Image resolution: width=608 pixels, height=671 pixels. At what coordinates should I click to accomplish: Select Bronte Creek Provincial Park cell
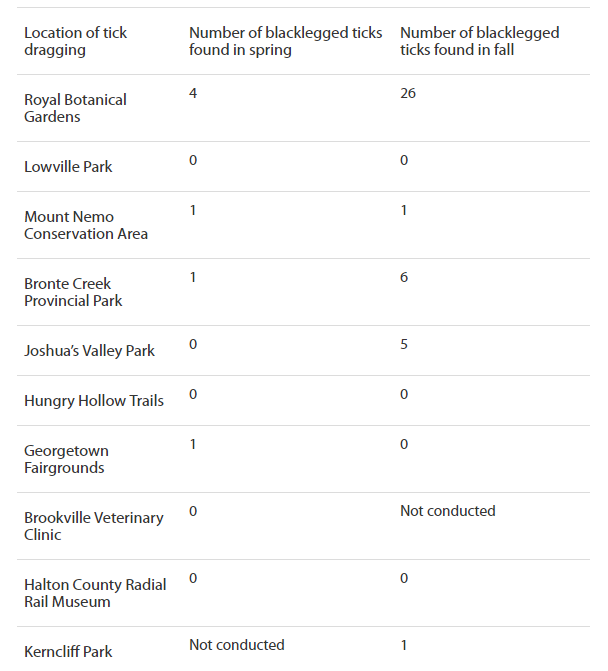click(73, 292)
